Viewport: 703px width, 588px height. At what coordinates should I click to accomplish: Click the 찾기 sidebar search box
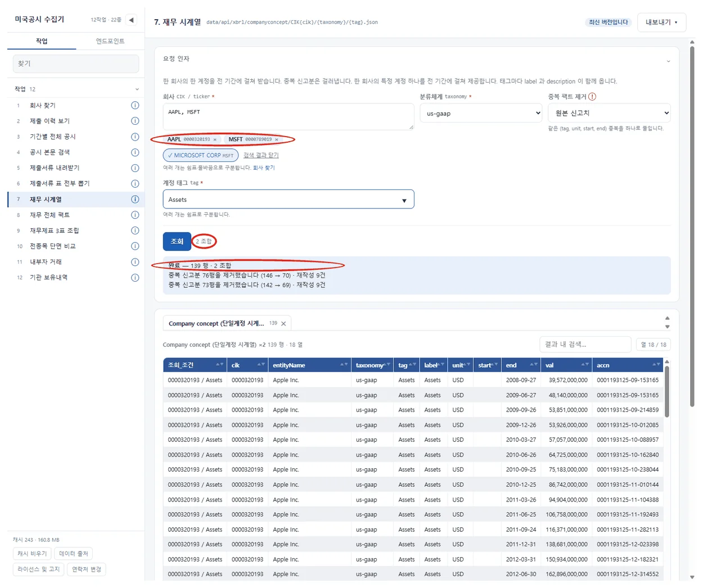coord(76,64)
